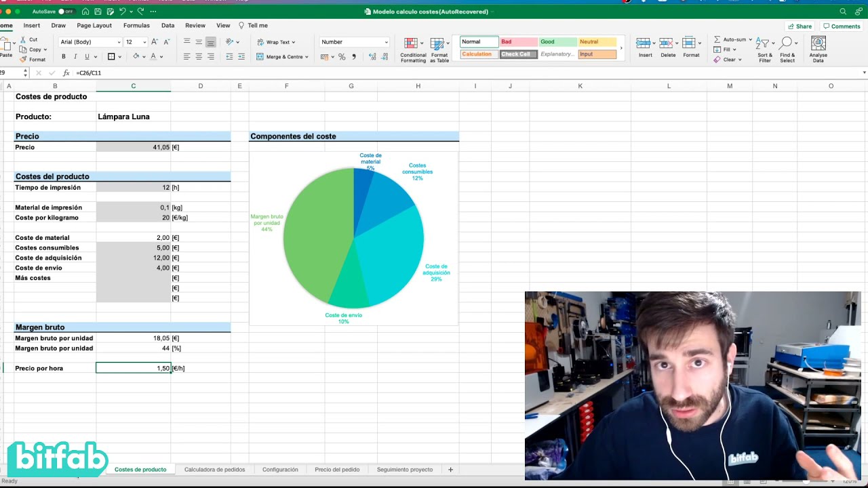Click Tell me search box
The image size is (868, 488).
[253, 26]
